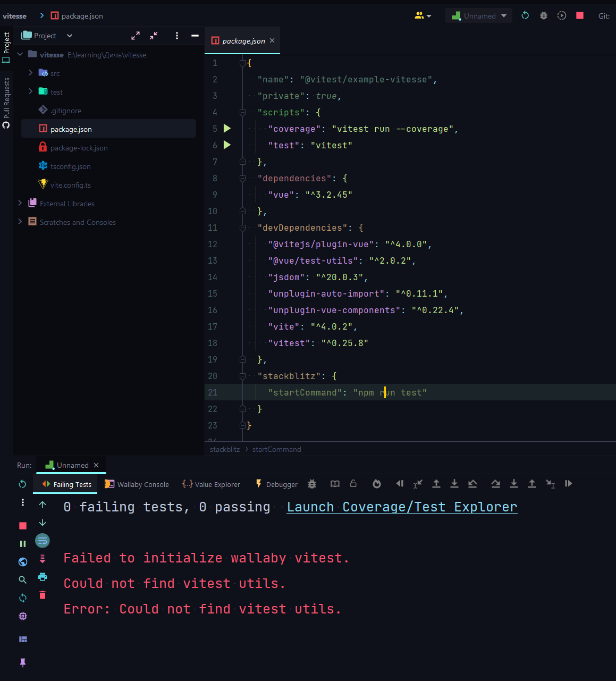
Task: Start debugging with the bug icon
Action: coord(543,15)
